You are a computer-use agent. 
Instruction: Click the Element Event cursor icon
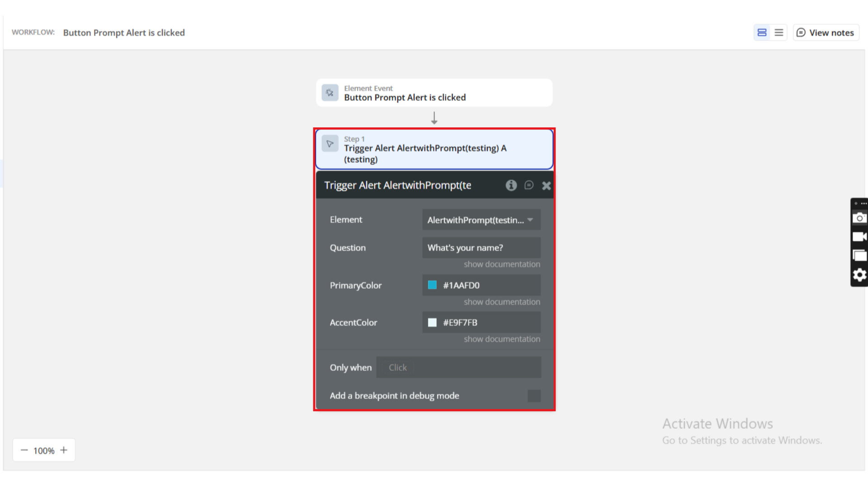coord(330,93)
